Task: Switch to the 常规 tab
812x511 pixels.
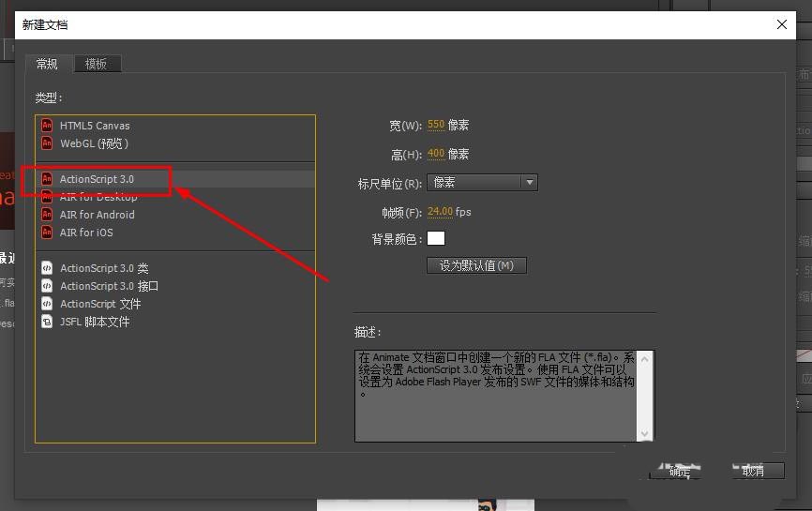Action: tap(48, 64)
